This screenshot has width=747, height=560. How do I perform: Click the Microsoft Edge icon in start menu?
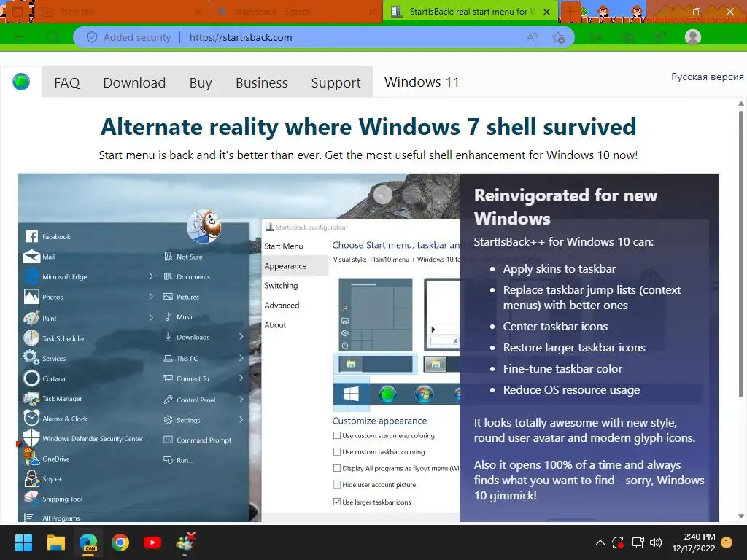(x=31, y=276)
